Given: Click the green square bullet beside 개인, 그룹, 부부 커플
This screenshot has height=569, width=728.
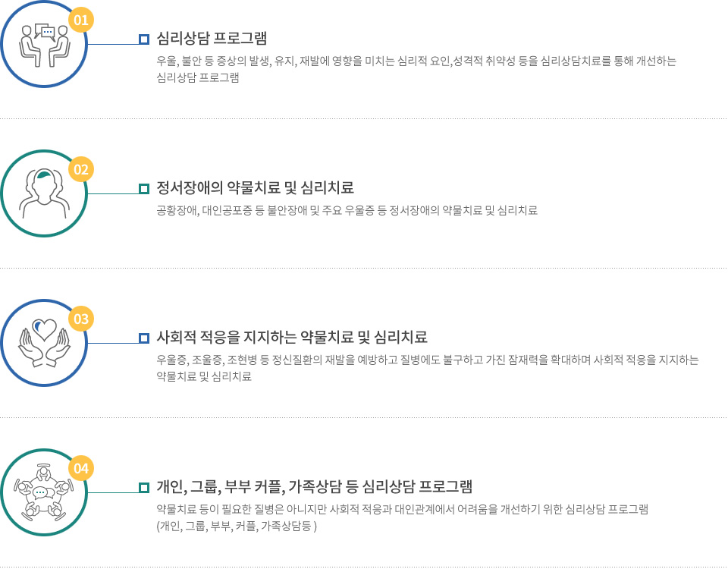Looking at the screenshot, I should [144, 488].
